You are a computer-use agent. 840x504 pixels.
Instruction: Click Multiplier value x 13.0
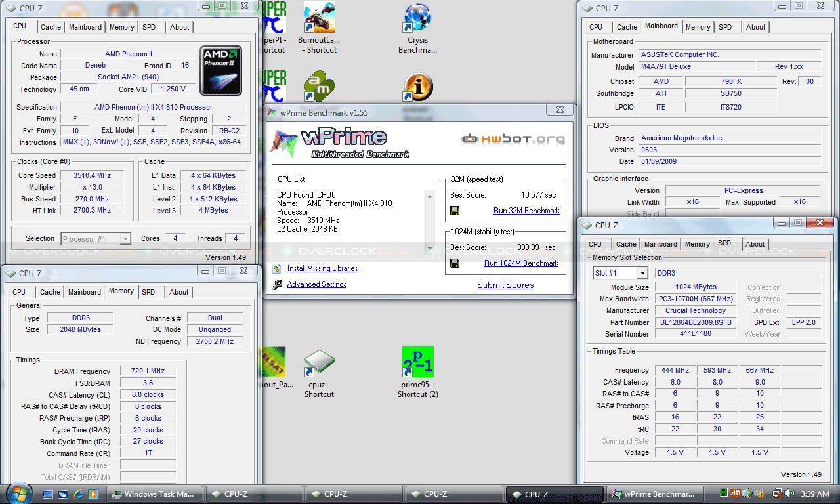coord(92,187)
